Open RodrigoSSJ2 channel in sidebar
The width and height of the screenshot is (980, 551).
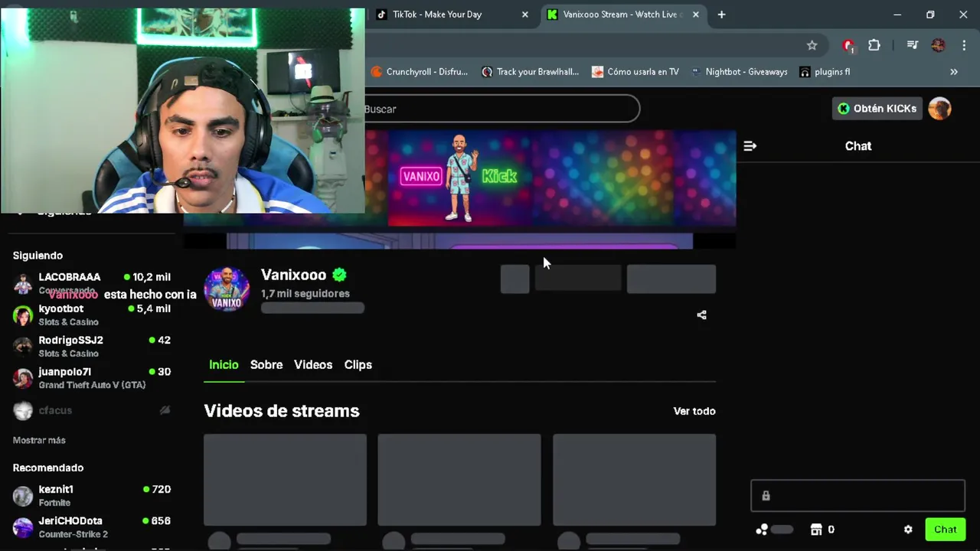(x=92, y=346)
